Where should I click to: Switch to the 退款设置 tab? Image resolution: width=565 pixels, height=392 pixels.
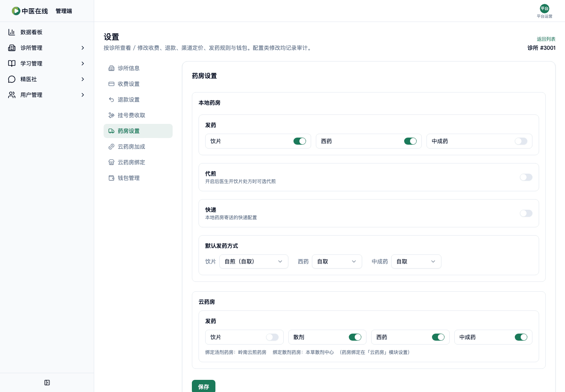(x=138, y=100)
